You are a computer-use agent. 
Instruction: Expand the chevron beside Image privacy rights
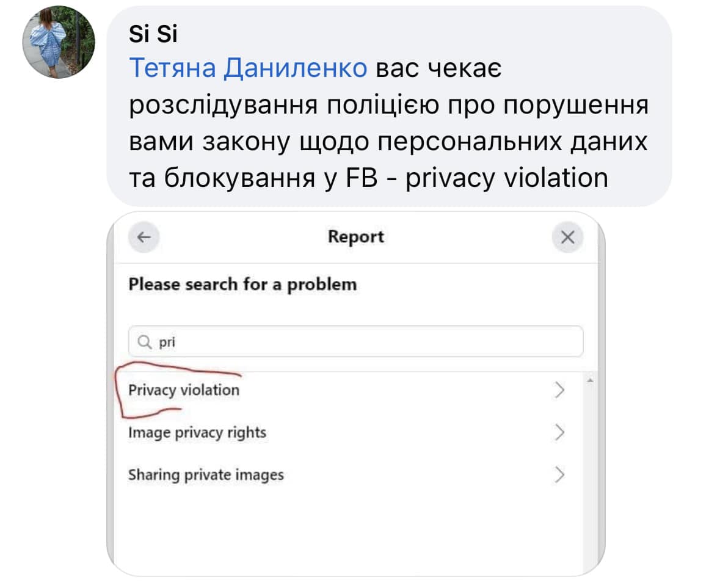tap(559, 433)
